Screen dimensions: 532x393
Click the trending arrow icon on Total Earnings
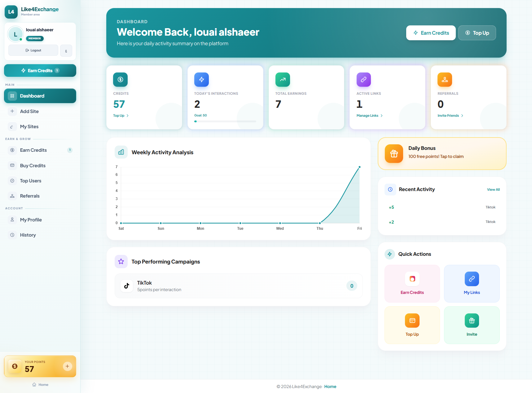pos(283,80)
